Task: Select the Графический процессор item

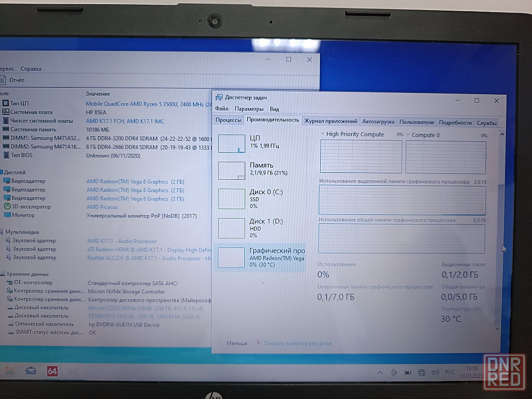Action: pyautogui.click(x=260, y=258)
